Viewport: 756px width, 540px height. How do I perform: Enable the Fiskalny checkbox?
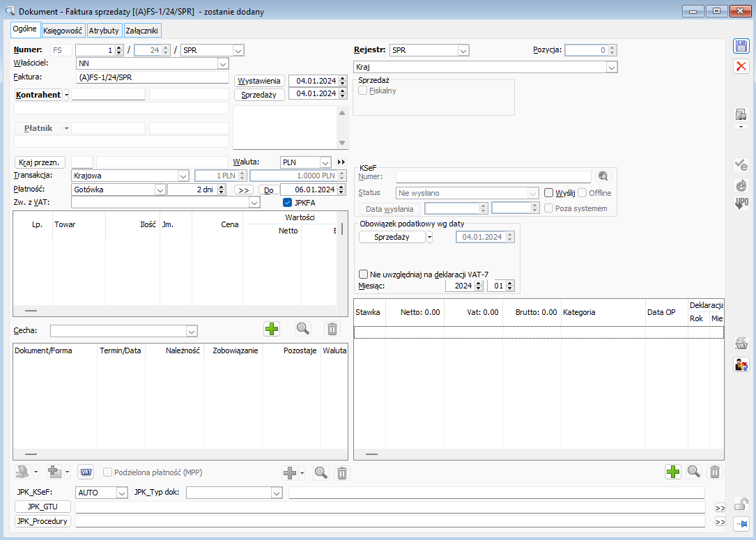[x=363, y=91]
